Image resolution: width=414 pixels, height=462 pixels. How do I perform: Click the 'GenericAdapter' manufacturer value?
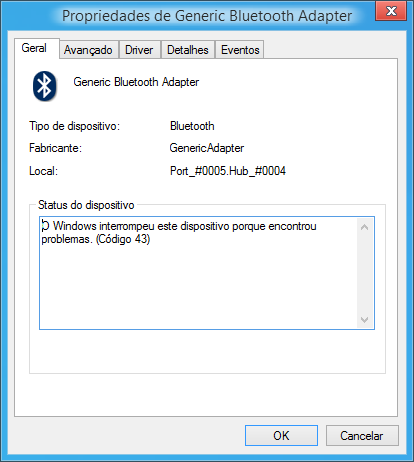pyautogui.click(x=207, y=148)
